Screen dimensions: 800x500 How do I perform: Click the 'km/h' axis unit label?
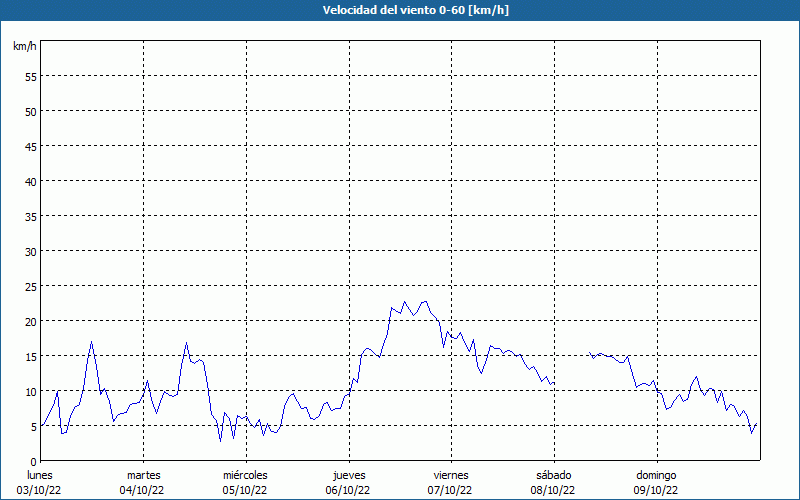point(24,46)
